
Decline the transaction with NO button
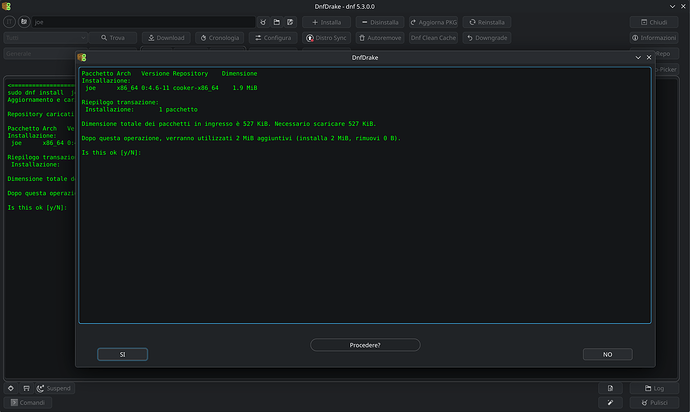click(x=608, y=354)
